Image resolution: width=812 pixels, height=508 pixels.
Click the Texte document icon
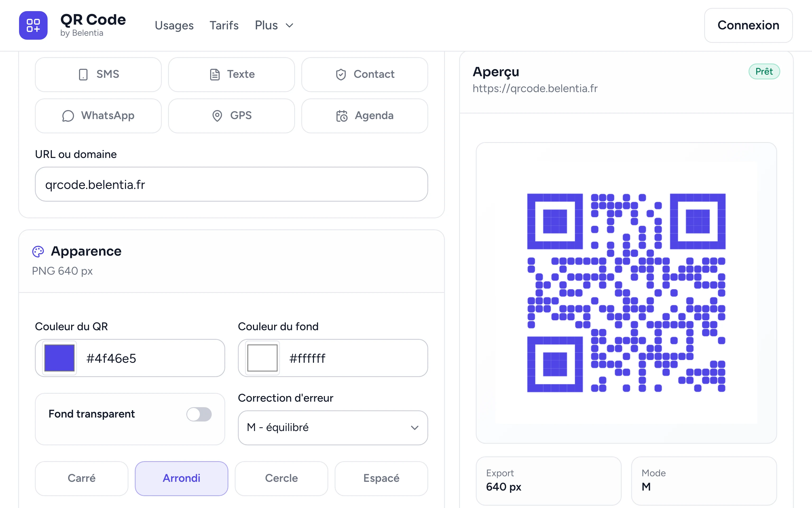pyautogui.click(x=215, y=74)
